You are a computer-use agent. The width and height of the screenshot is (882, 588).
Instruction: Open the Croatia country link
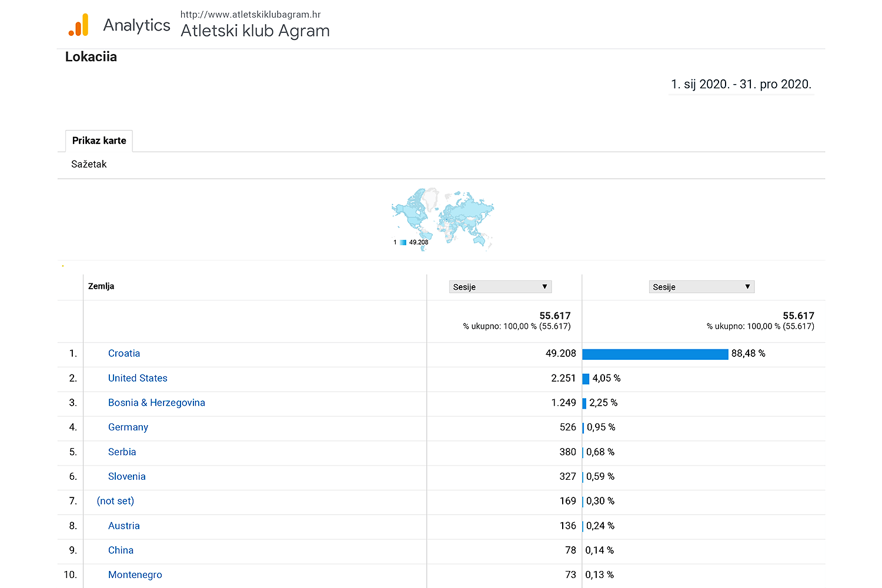[124, 353]
